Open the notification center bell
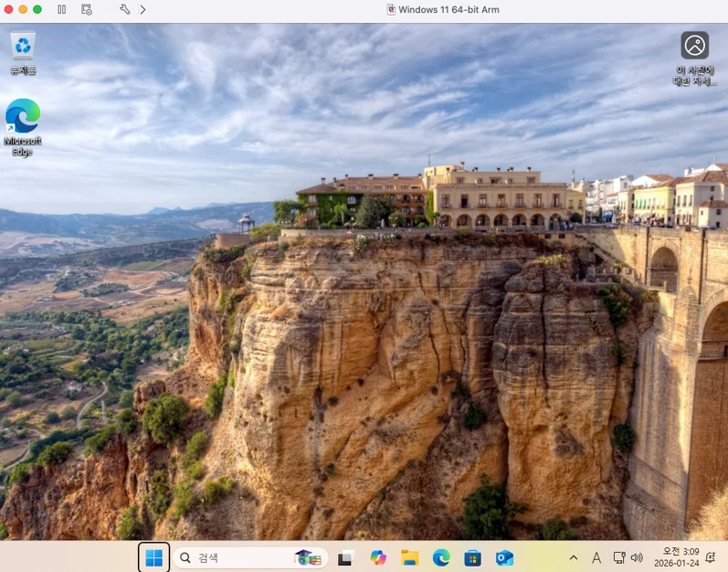This screenshot has width=728, height=572. [711, 557]
